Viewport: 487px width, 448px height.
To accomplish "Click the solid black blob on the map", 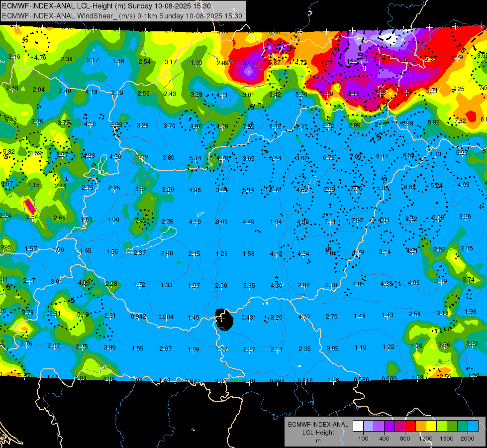I will [x=224, y=319].
